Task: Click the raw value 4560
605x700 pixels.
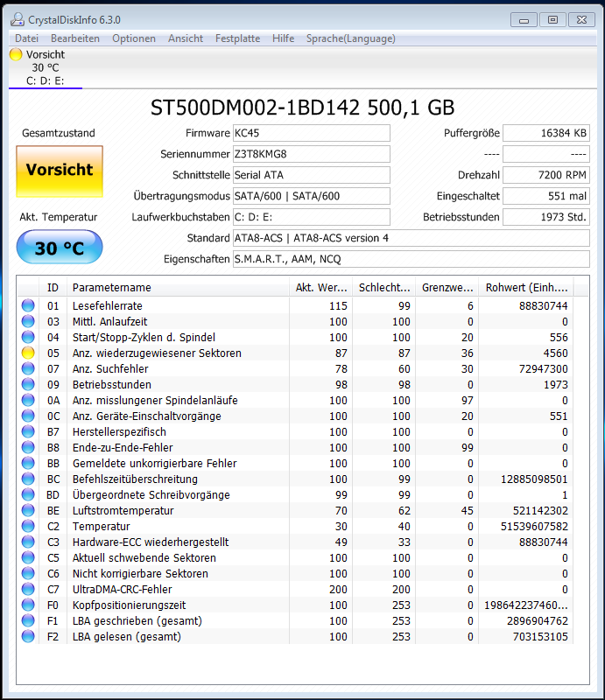Action: (555, 353)
